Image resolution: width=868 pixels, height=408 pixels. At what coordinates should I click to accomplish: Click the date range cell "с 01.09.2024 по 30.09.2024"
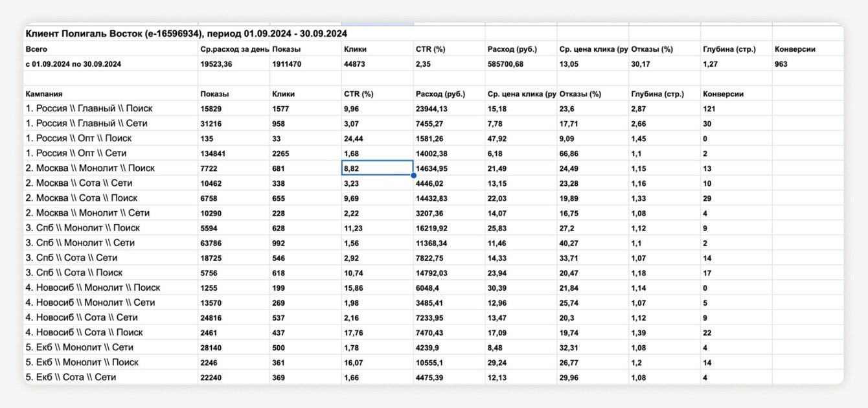tap(74, 64)
